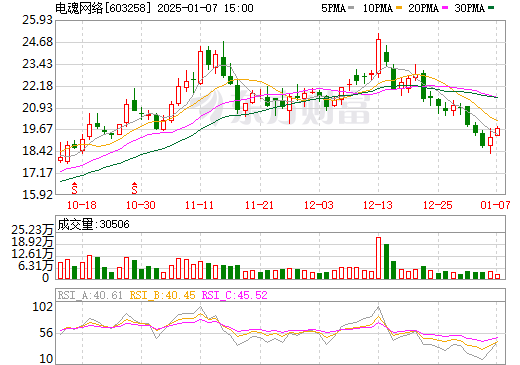
Task: Click the 15.92 price axis label
Action: (37, 195)
